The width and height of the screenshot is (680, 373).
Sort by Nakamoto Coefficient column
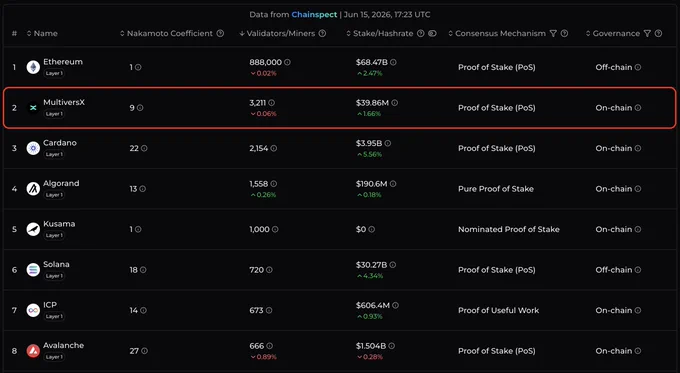point(167,33)
